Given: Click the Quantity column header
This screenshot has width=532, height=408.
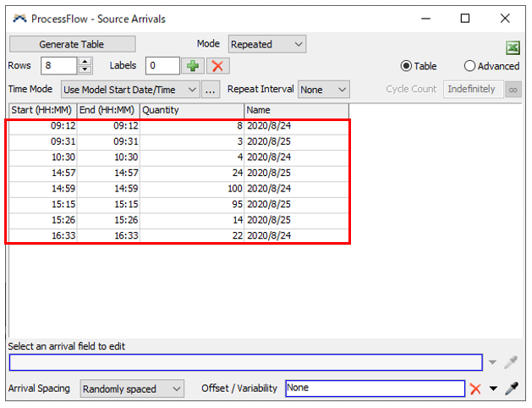Looking at the screenshot, I should (191, 110).
